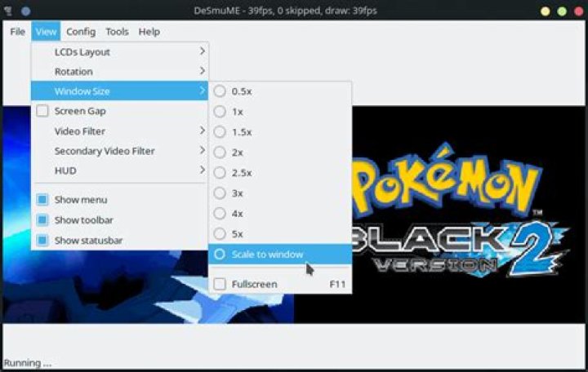This screenshot has height=372, width=588.
Task: Click the blue pin dot in titlebar
Action: click(25, 11)
